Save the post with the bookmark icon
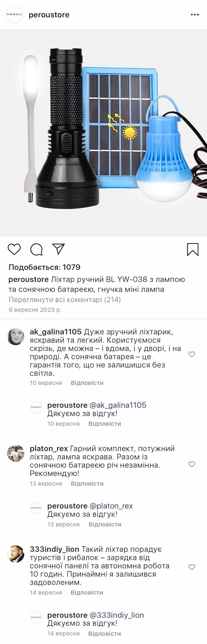This screenshot has width=207, height=644. (192, 249)
